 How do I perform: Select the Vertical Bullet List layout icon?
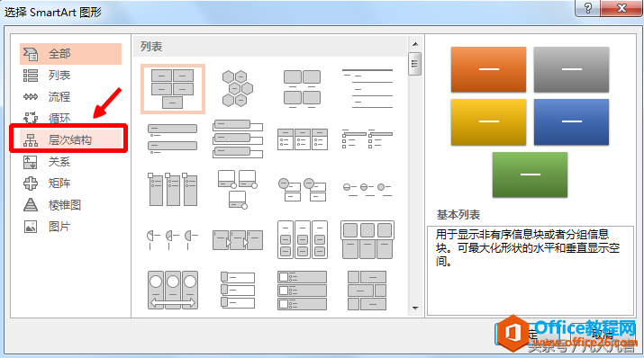coord(173,139)
